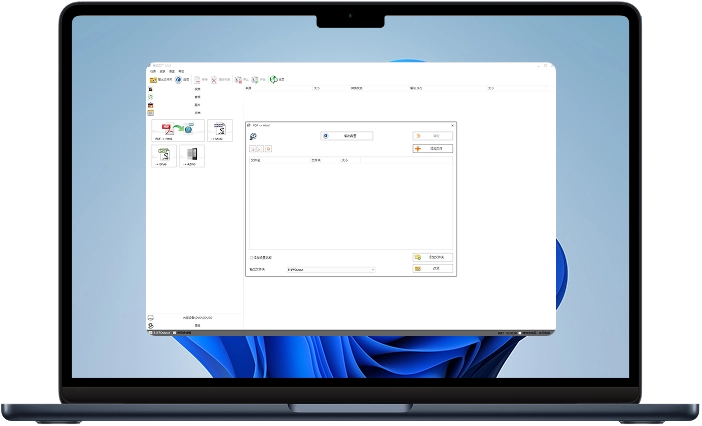Open the last menu in the menu bar
Viewport: 702px width, 426px height.
(181, 72)
